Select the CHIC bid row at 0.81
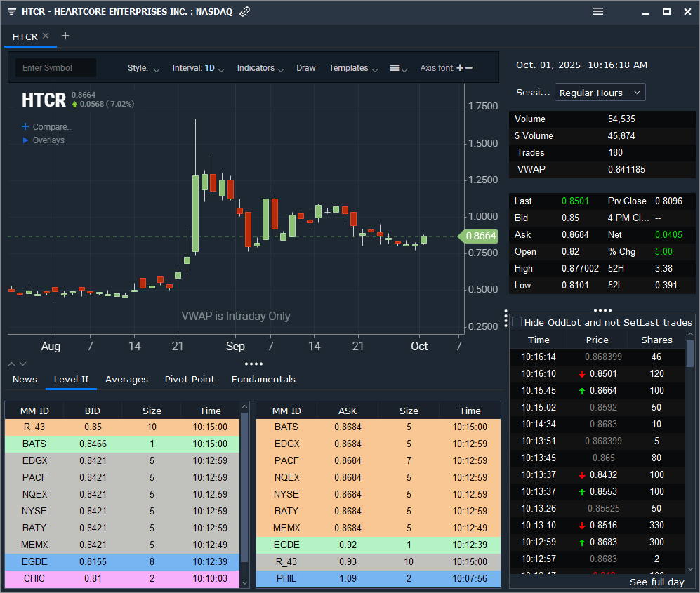Viewport: 700px width, 593px height. point(122,579)
